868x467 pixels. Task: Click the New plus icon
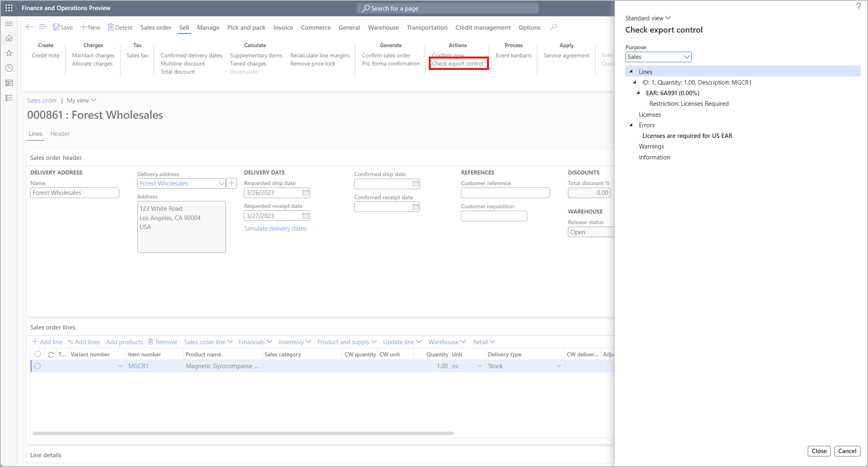(83, 27)
